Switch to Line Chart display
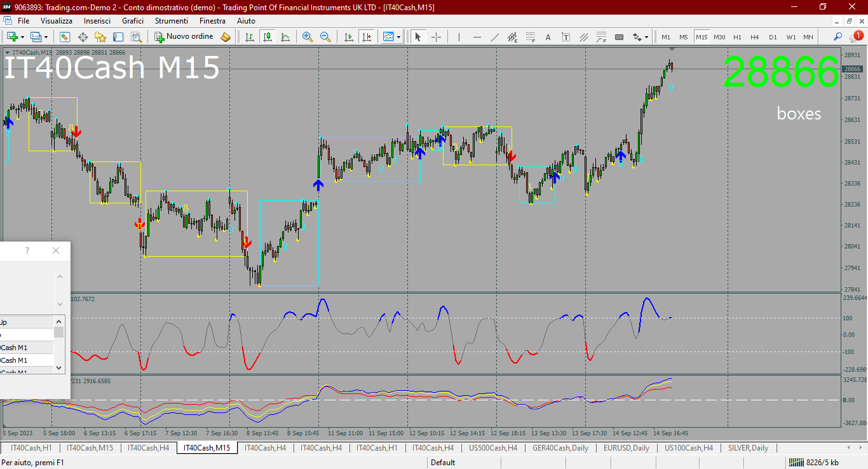This screenshot has height=469, width=868. tap(285, 37)
